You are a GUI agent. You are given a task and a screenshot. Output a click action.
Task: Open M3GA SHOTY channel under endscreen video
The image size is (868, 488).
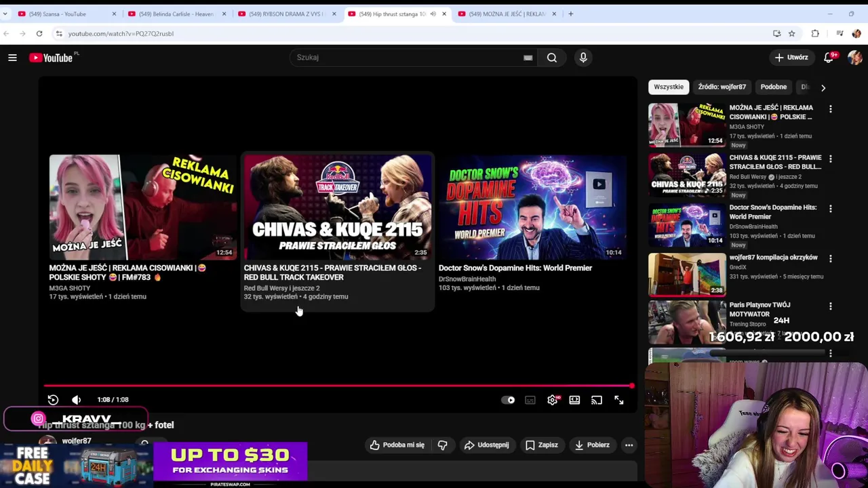(x=69, y=288)
